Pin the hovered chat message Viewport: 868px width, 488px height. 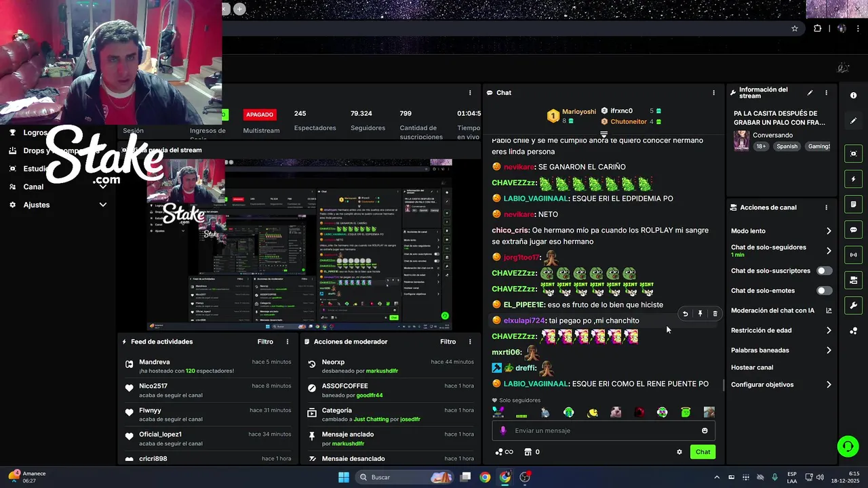700,314
